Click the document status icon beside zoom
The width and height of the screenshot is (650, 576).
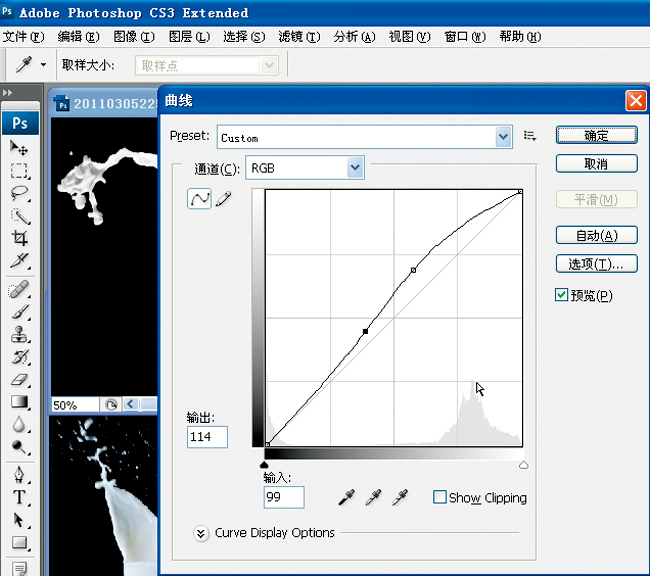coord(111,404)
